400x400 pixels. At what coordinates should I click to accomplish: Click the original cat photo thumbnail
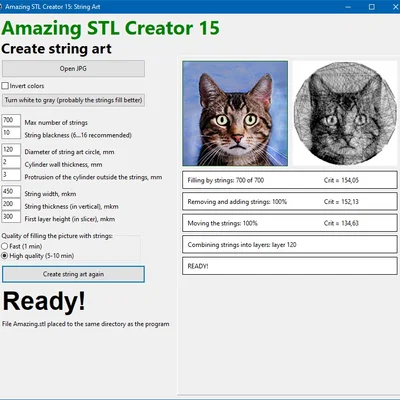[x=235, y=113]
